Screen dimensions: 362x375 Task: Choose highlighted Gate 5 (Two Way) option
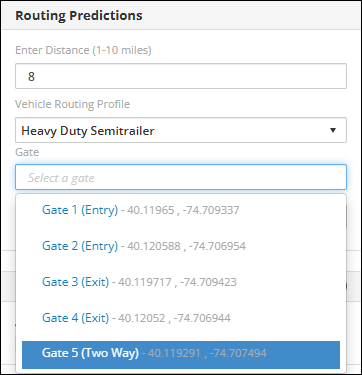point(181,355)
